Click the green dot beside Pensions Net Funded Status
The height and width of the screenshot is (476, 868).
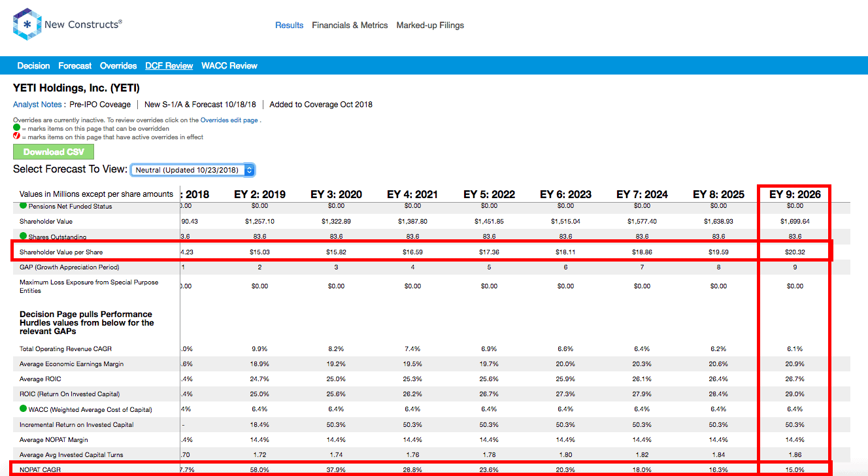[23, 207]
